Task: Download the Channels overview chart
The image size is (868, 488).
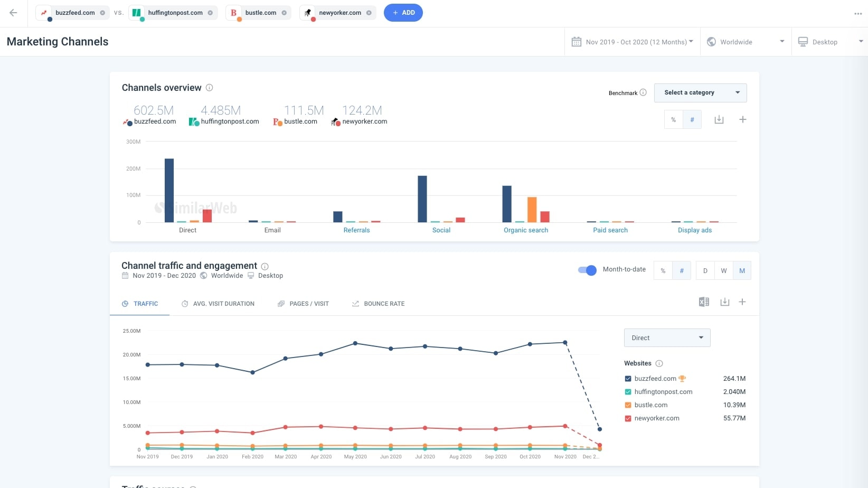Action: [x=719, y=120]
